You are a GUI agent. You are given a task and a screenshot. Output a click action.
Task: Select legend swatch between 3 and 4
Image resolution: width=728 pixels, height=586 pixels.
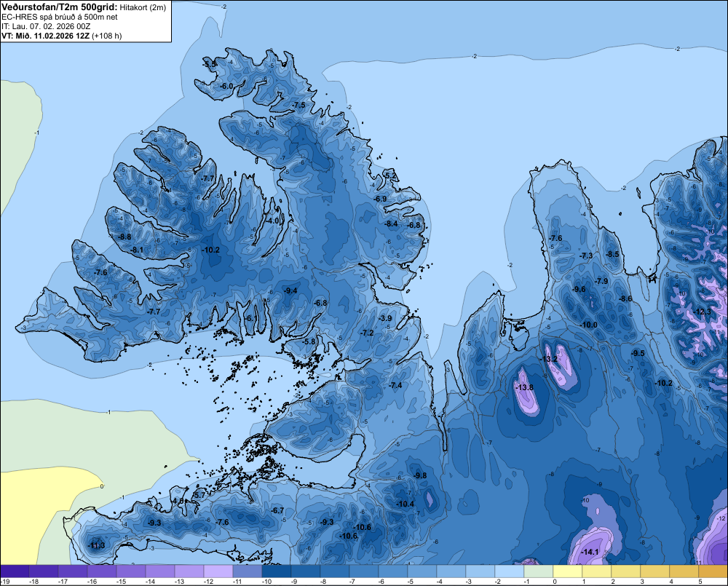point(654,571)
